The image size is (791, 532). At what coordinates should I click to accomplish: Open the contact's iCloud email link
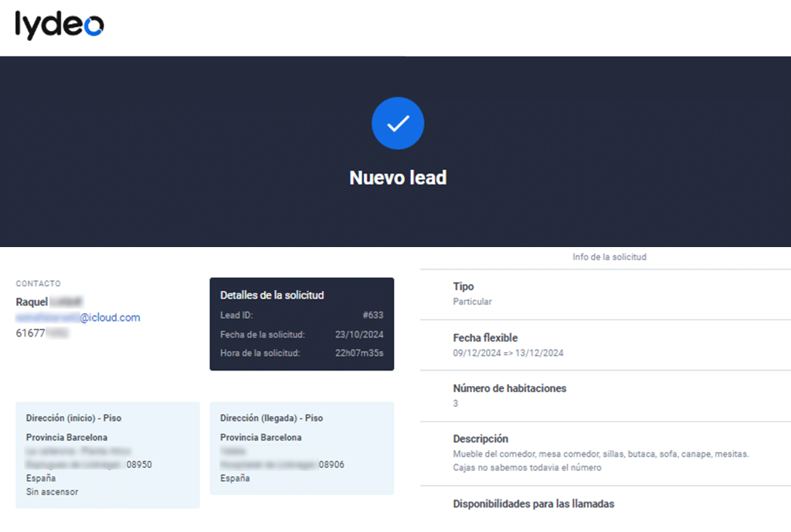78,317
